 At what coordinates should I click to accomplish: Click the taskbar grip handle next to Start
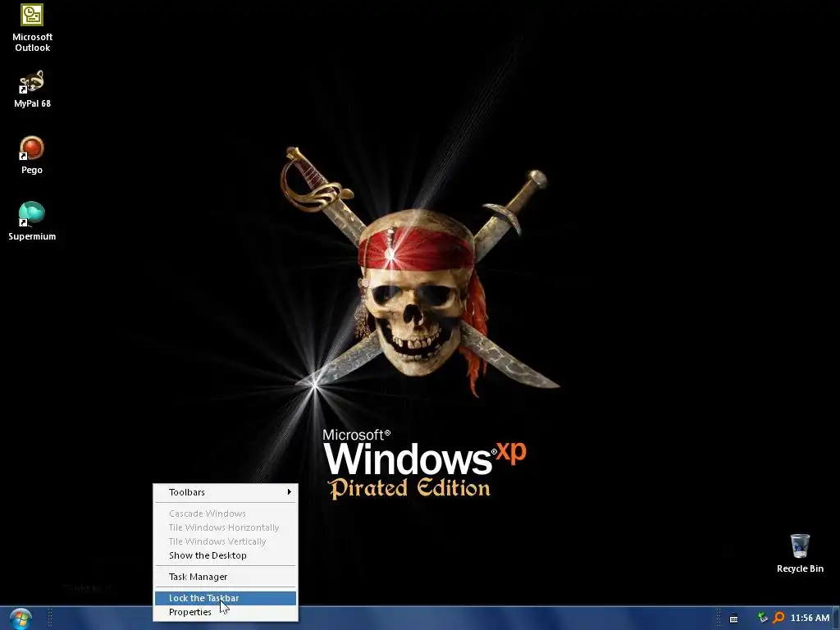pyautogui.click(x=50, y=619)
